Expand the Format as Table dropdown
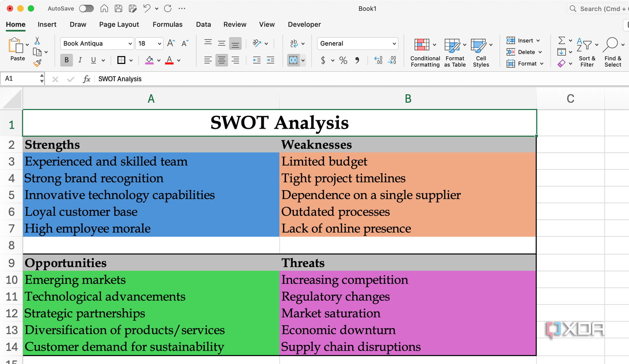Screen dimensions: 629x364 tap(464, 45)
